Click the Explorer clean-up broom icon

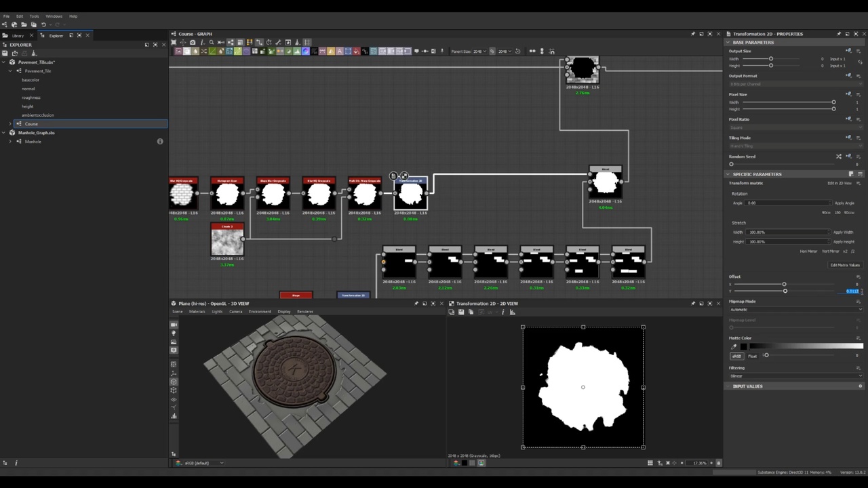(34, 53)
